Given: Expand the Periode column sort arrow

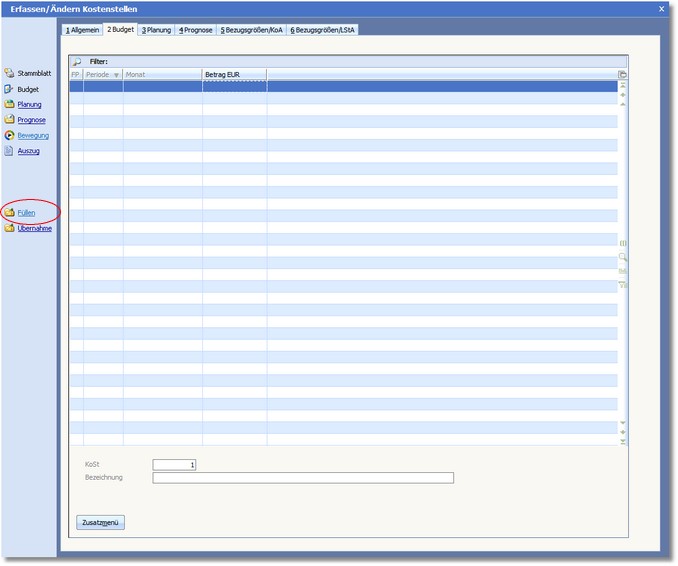Looking at the screenshot, I should [116, 75].
